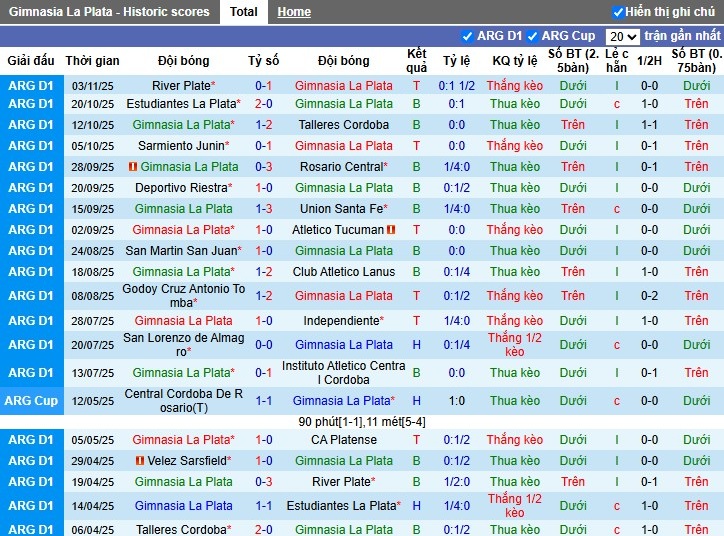Click 'Thắng 1/2 kèo' in 14/04/25 row

pos(515,506)
